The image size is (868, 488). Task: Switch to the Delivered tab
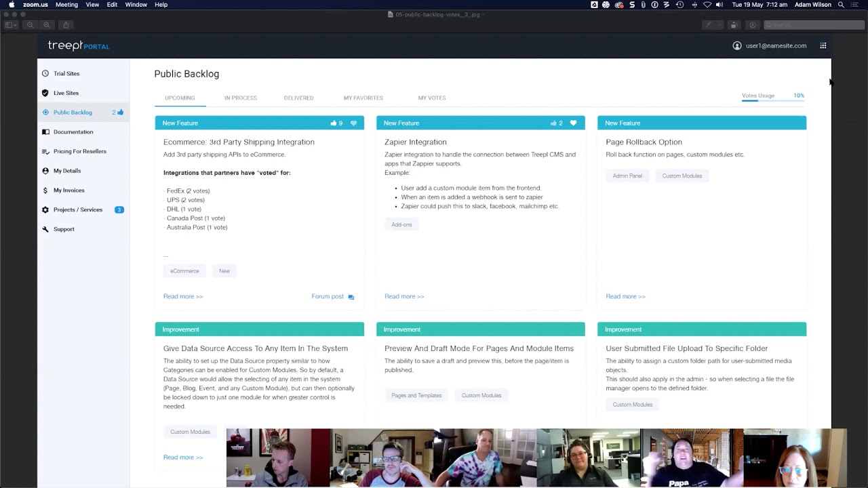[x=298, y=98]
